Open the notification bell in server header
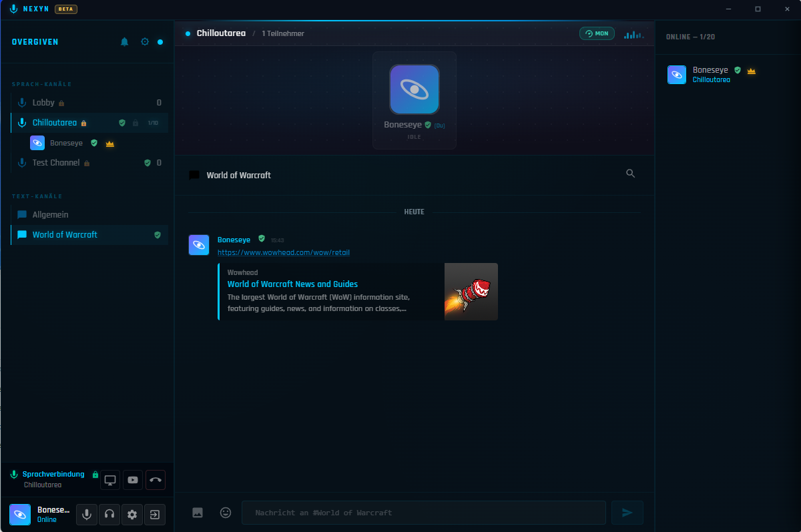Image resolution: width=801 pixels, height=532 pixels. point(124,42)
